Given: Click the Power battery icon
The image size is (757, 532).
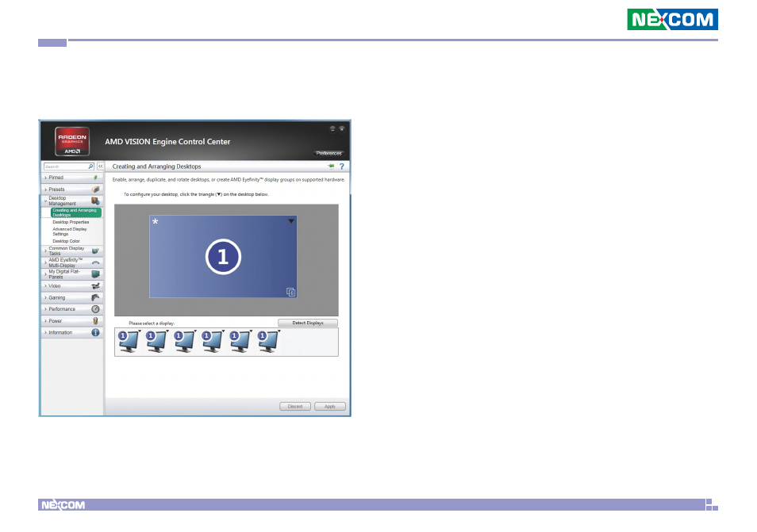Looking at the screenshot, I should pos(95,321).
